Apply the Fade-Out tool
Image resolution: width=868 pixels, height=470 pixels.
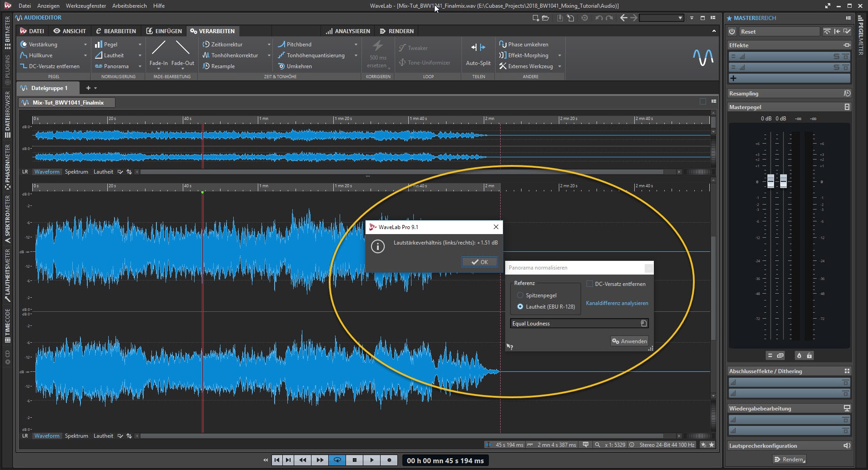182,54
